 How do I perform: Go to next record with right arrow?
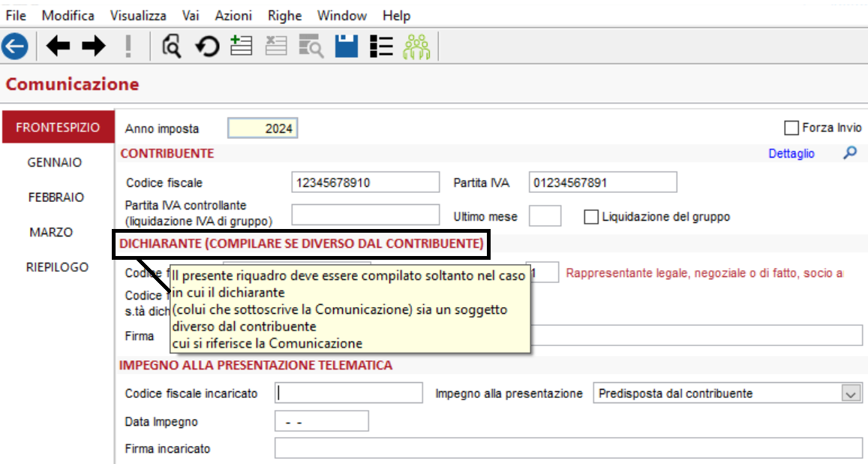point(94,46)
